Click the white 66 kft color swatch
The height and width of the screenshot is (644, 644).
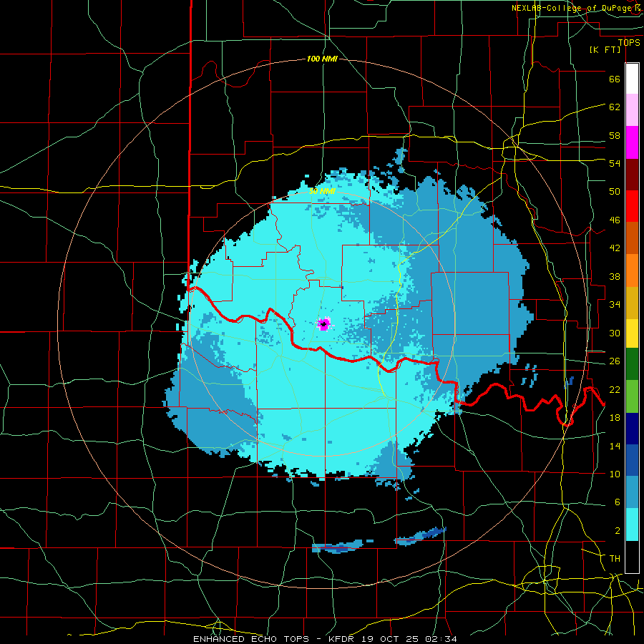pos(632,79)
